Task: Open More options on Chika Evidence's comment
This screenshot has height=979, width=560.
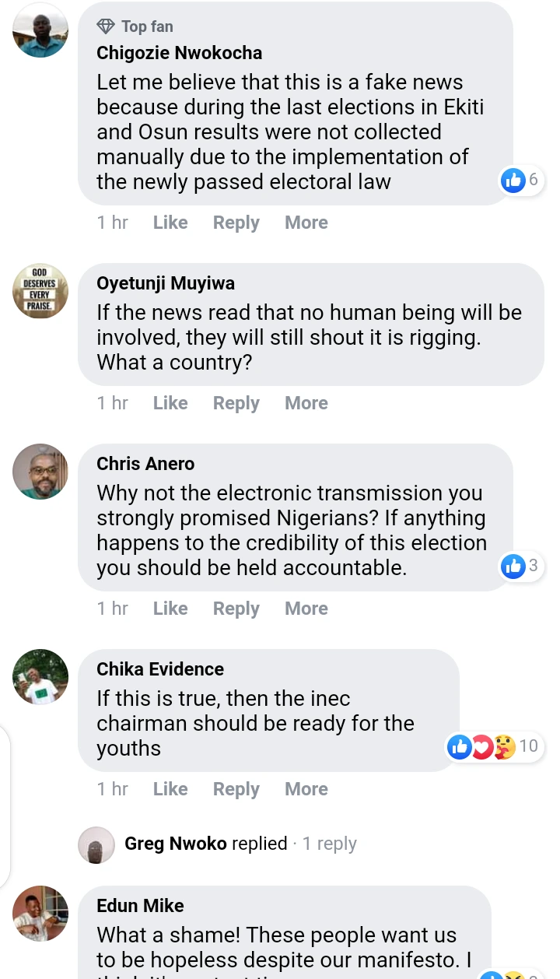Action: (306, 789)
